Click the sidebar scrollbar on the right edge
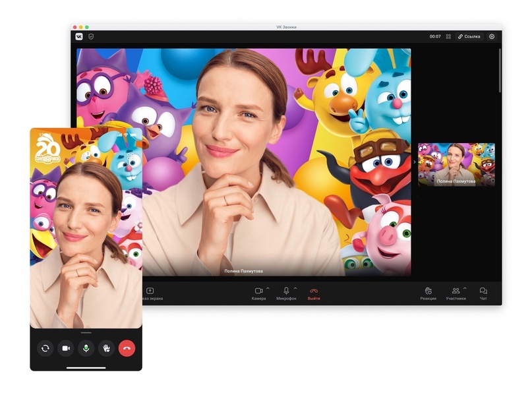Screen dimensions: 532x395 tap(500, 71)
